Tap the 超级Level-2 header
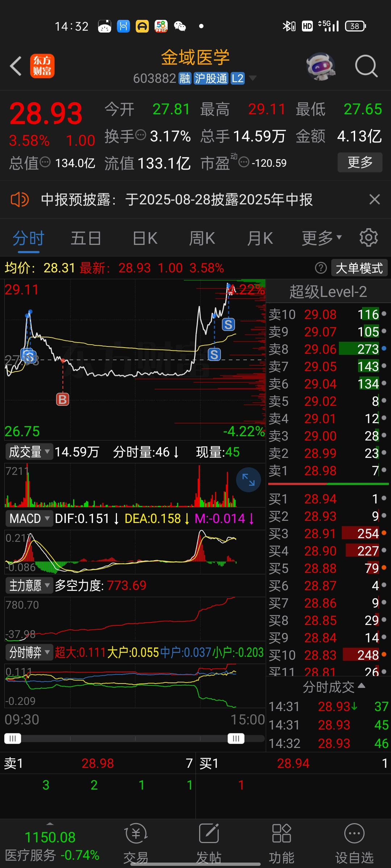391x868 pixels. tap(328, 292)
